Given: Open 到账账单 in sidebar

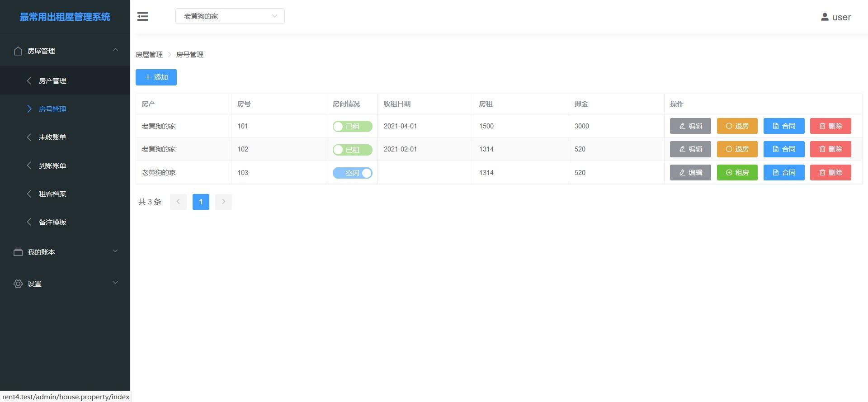Looking at the screenshot, I should 65,166.
